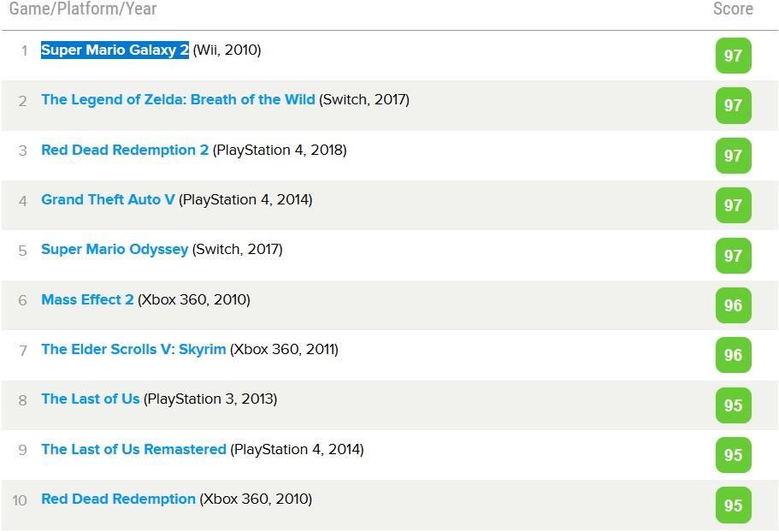Screen dimensions: 779x532
Task: Open The Last of Us Remastered link
Action: tap(133, 449)
